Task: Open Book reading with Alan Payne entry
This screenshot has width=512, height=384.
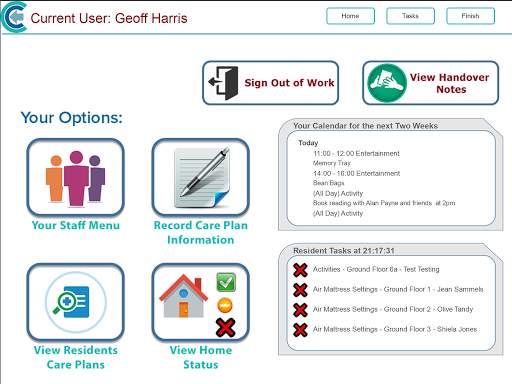Action: (x=384, y=203)
